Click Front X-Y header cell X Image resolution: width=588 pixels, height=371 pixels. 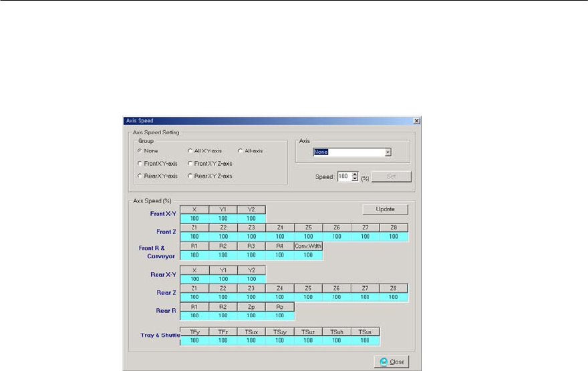point(194,209)
